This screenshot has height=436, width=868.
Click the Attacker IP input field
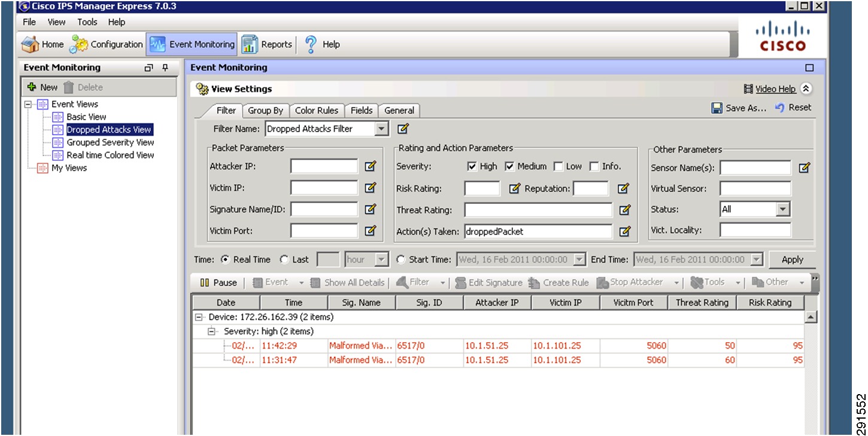(324, 166)
